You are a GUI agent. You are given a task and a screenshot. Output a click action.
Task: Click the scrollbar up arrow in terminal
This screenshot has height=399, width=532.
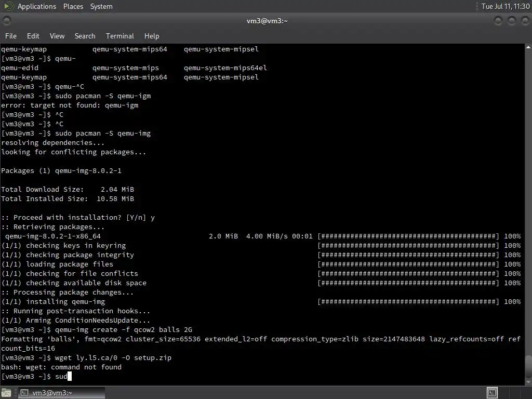[x=528, y=47]
